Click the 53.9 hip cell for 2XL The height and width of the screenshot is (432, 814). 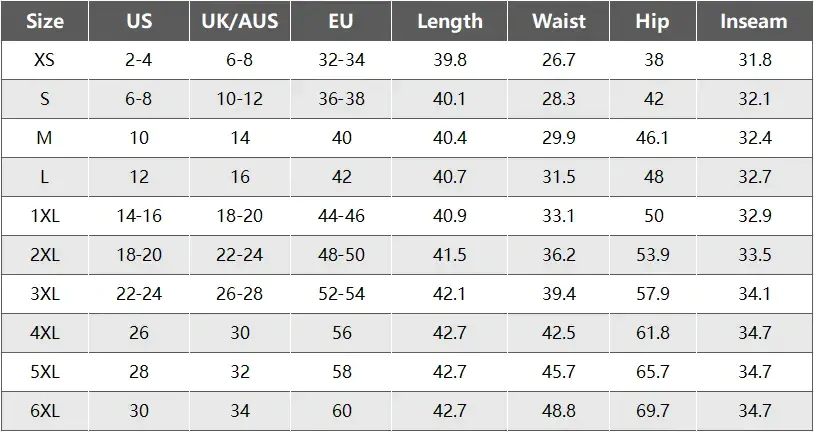click(652, 255)
